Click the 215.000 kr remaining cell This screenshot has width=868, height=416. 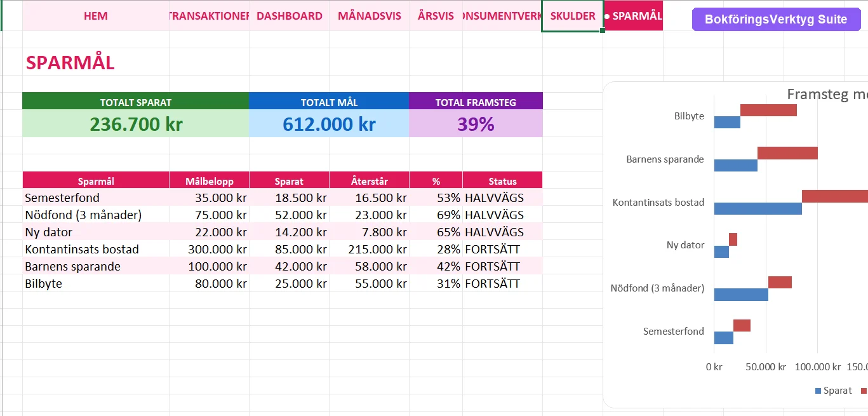click(x=370, y=249)
